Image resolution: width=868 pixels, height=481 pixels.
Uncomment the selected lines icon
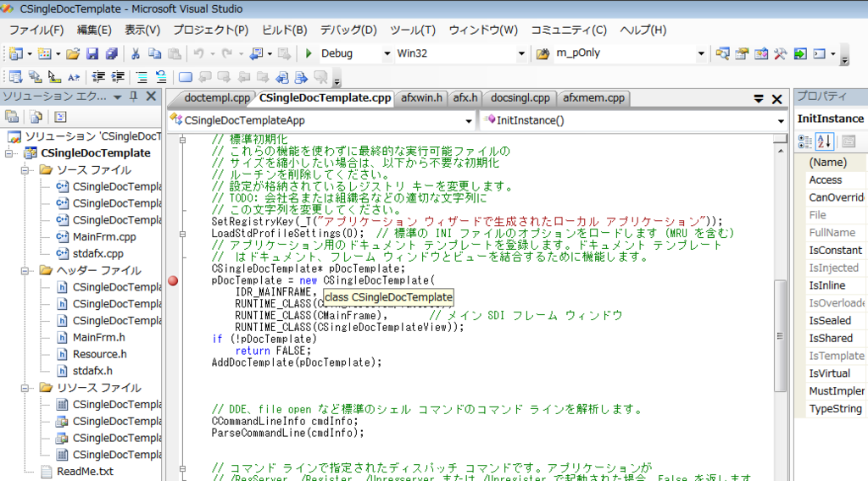161,77
